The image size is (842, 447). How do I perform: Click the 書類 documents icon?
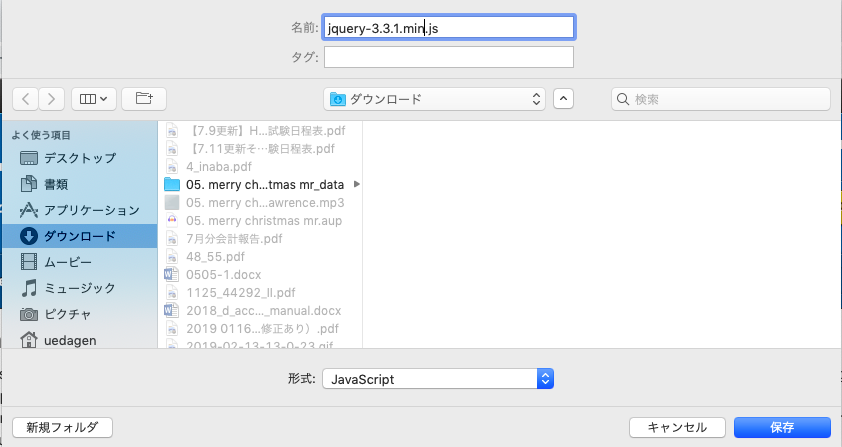pos(28,184)
